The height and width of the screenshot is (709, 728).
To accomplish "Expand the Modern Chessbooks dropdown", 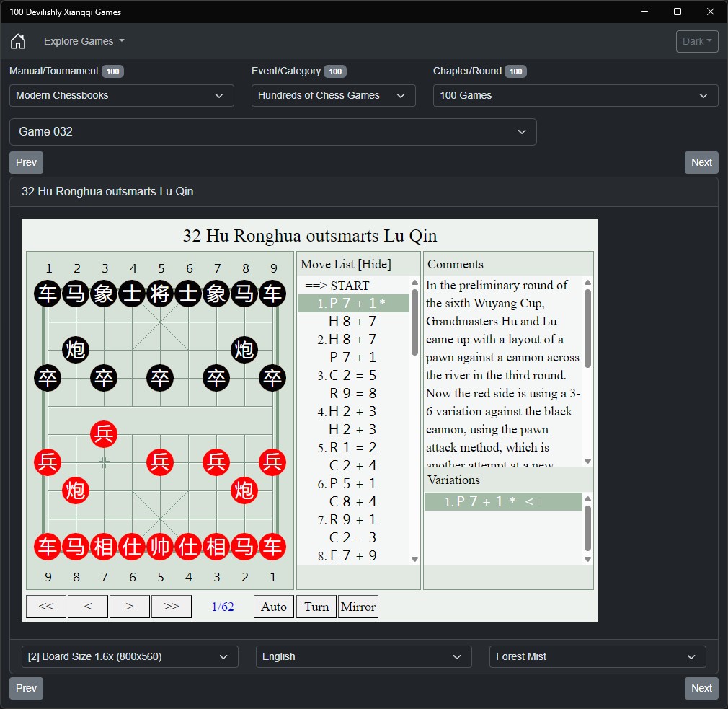I will [122, 96].
